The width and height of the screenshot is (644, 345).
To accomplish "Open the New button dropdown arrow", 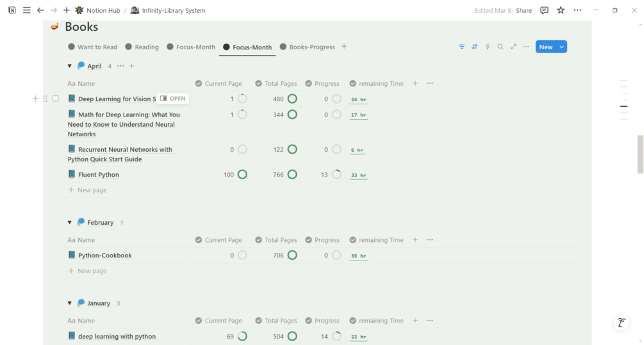I will [562, 47].
